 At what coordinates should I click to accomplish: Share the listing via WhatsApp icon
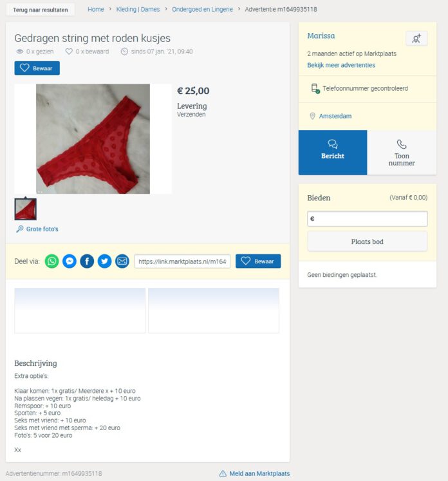point(52,261)
